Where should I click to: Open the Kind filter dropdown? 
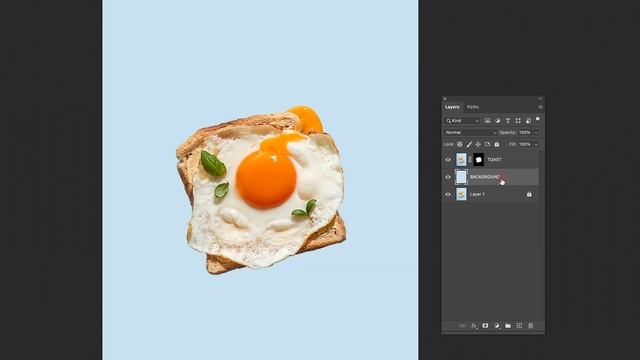(462, 121)
